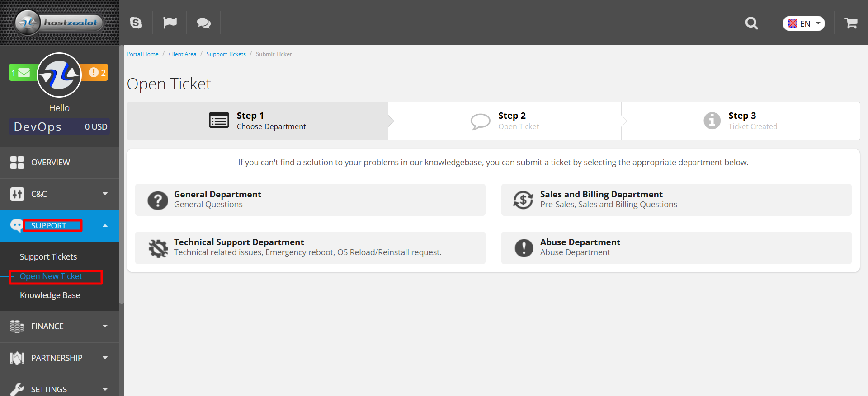The height and width of the screenshot is (396, 868).
Task: Click the Settings wrench icon
Action: [x=17, y=389]
